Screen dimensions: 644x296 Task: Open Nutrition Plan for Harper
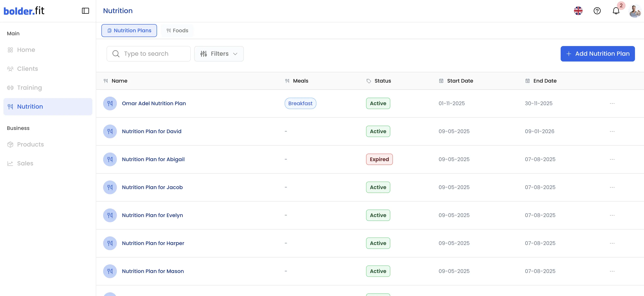click(153, 243)
